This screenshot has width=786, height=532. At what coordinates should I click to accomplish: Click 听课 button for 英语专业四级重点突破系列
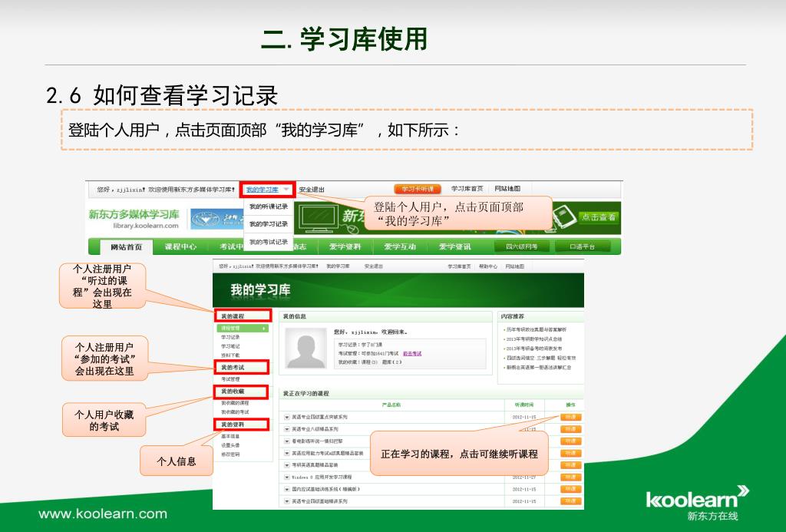tap(570, 417)
